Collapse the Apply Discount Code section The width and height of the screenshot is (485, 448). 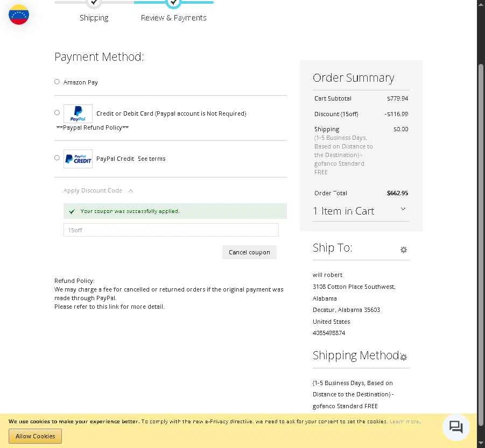pyautogui.click(x=99, y=190)
